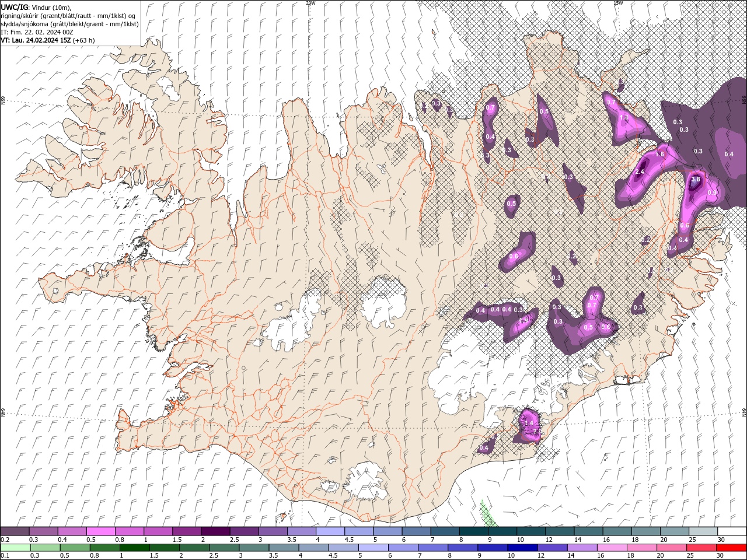This screenshot has width=747, height=560.
Task: Click the "0.2" label in the top legend row
Action: coord(5,540)
